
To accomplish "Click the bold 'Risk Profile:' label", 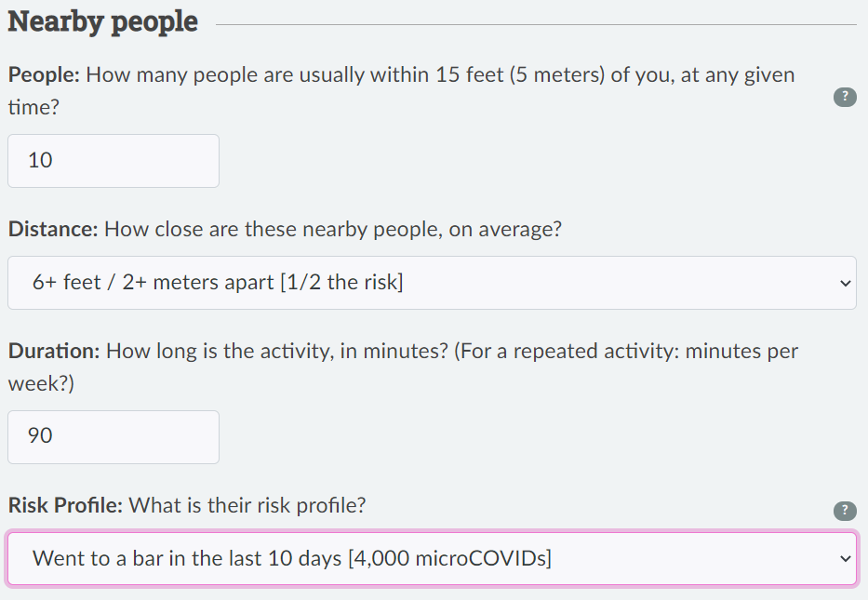I will pyautogui.click(x=65, y=505).
